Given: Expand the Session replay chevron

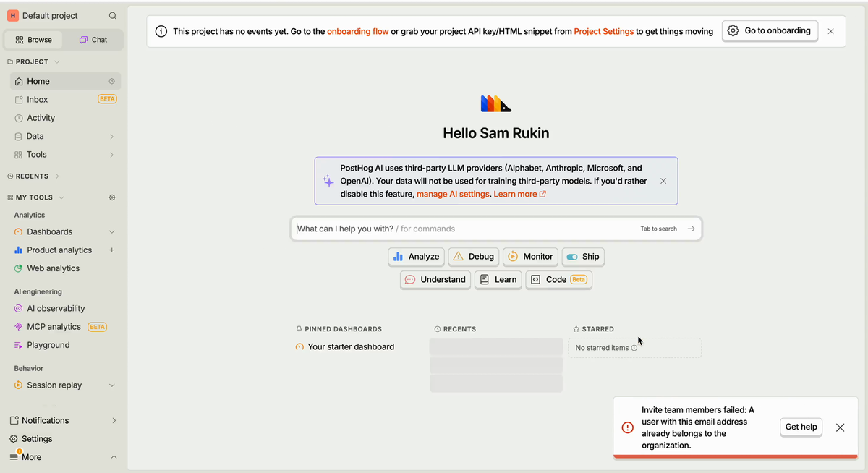Looking at the screenshot, I should 111,385.
